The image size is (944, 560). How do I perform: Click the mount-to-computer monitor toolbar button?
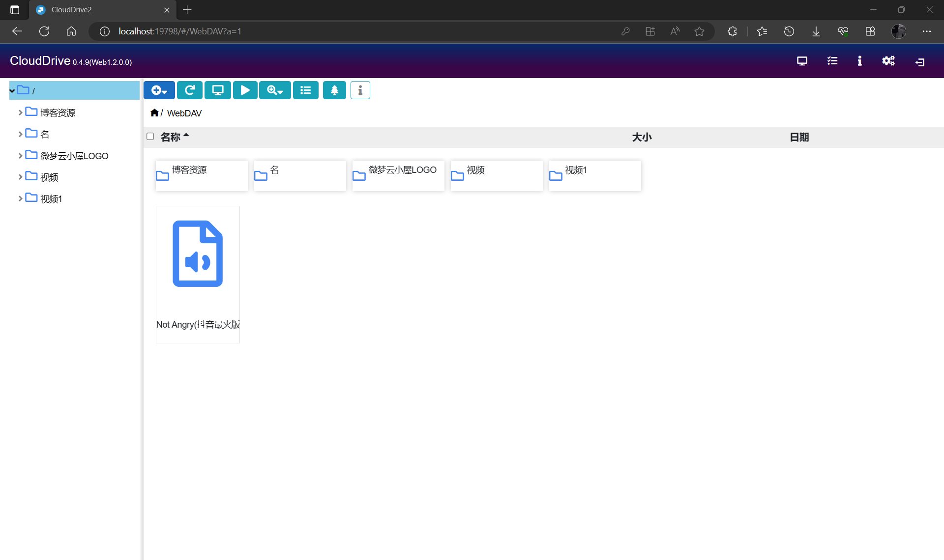point(218,90)
